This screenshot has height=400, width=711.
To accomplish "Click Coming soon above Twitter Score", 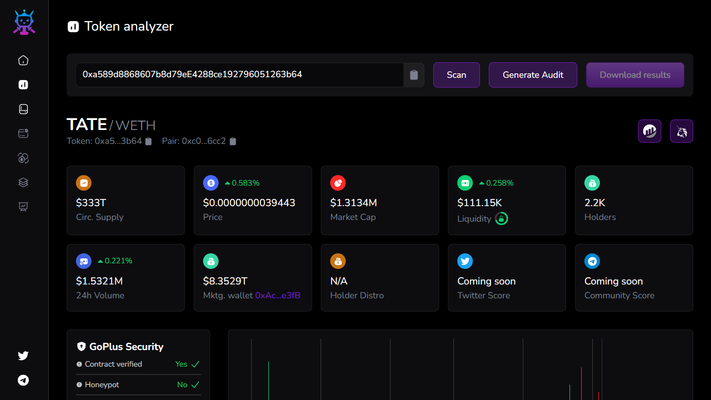I will tap(486, 281).
